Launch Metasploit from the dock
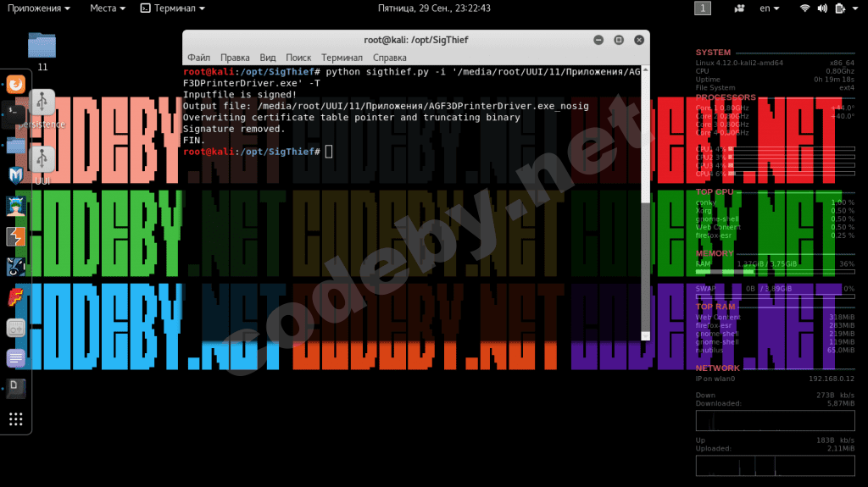This screenshot has width=868, height=487. coord(15,175)
